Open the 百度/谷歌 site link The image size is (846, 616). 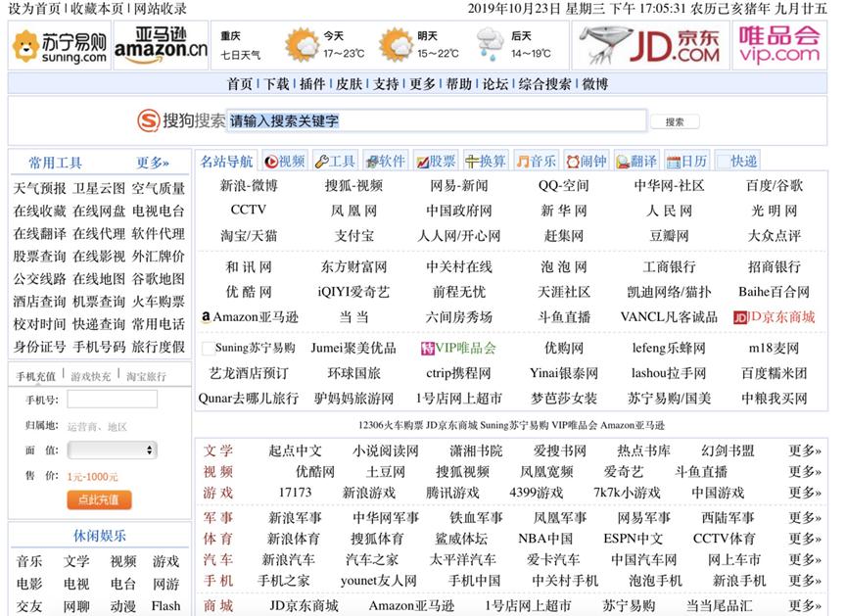[x=775, y=185]
